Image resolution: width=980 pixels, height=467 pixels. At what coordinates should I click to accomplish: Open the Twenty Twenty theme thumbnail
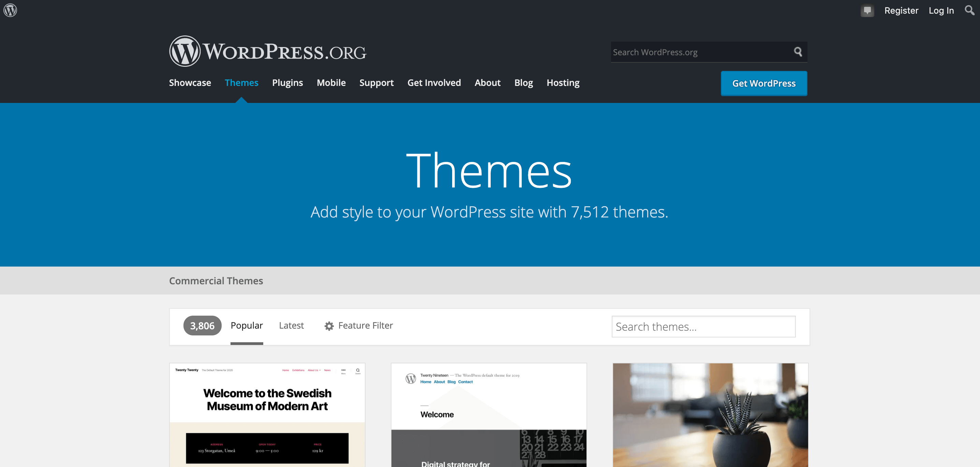tap(267, 415)
